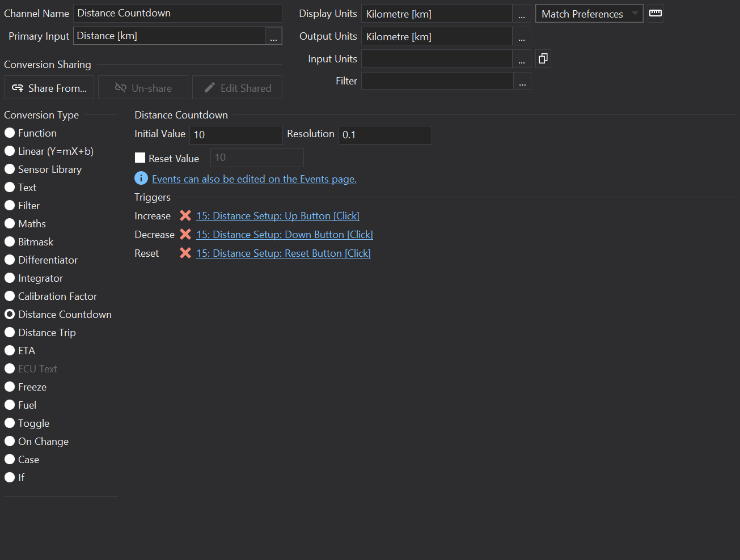This screenshot has height=560, width=740.
Task: Open the Filter ellipsis selector
Action: (522, 82)
